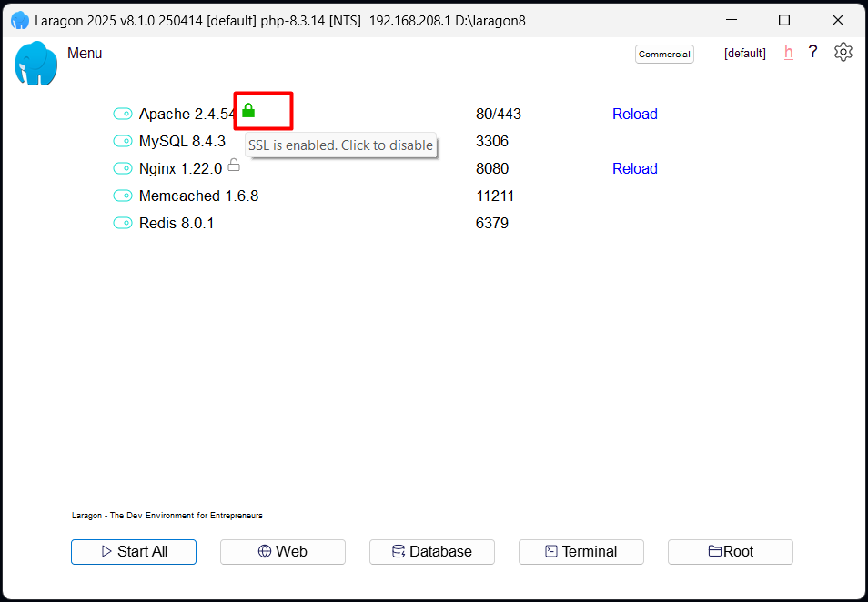The image size is (868, 602).
Task: Toggle the Apache 2.4.54 service switch
Action: [123, 115]
